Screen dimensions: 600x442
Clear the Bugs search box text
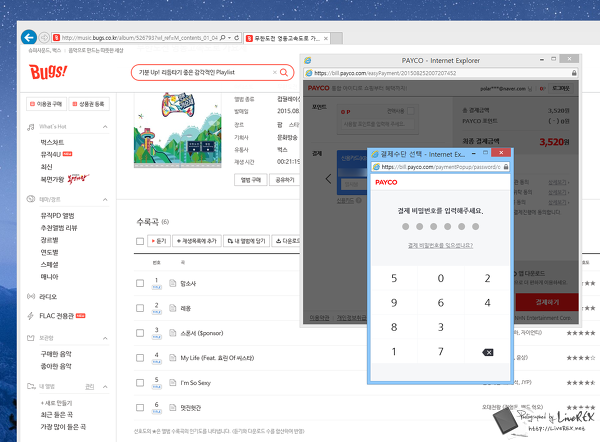point(274,72)
